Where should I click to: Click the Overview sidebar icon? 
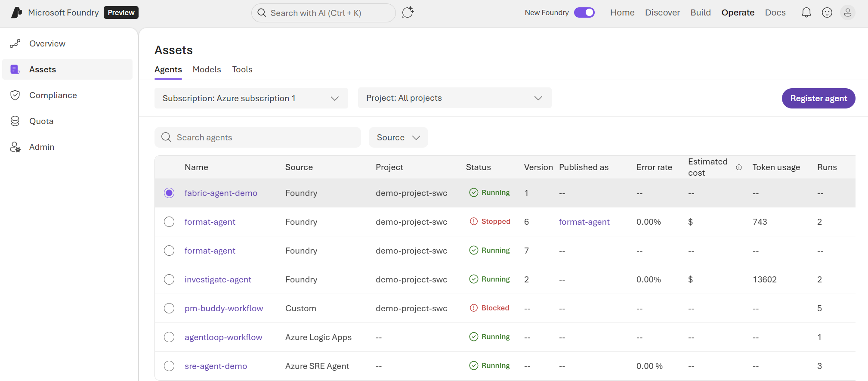point(15,43)
